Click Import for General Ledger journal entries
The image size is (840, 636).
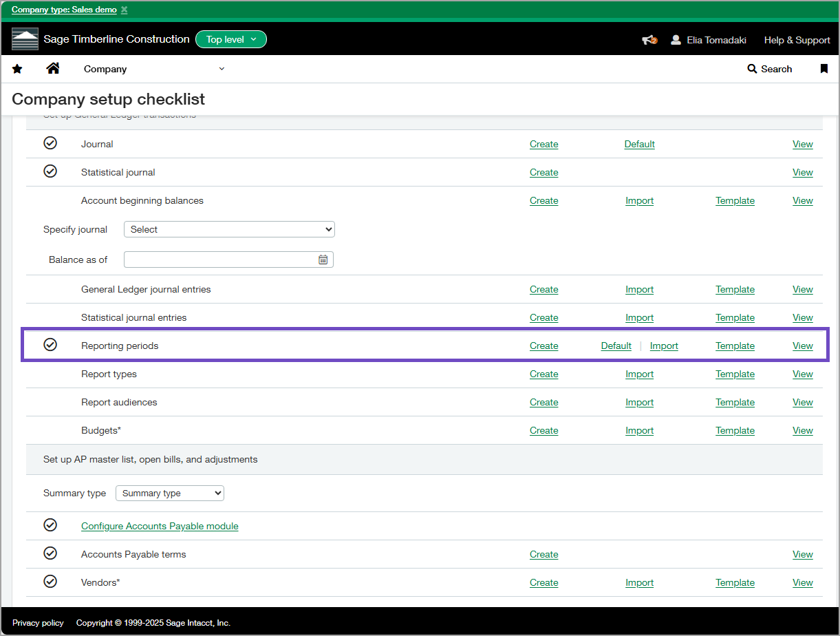(x=639, y=289)
